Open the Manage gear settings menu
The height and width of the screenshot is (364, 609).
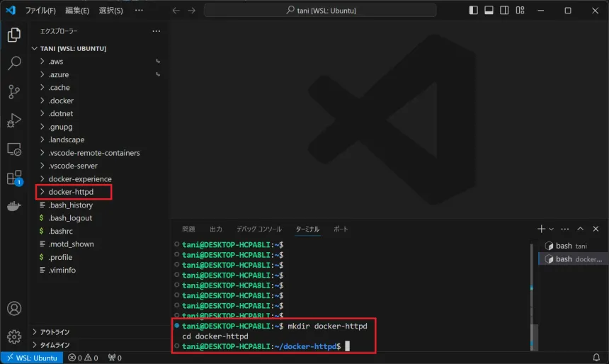pyautogui.click(x=14, y=336)
